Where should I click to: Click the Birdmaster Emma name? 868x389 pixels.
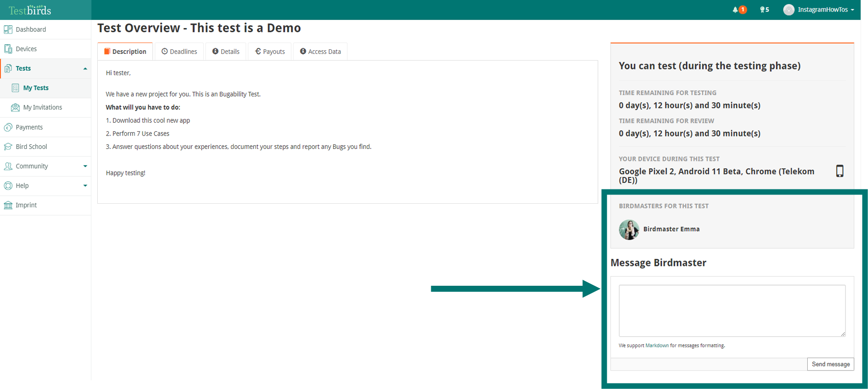671,229
